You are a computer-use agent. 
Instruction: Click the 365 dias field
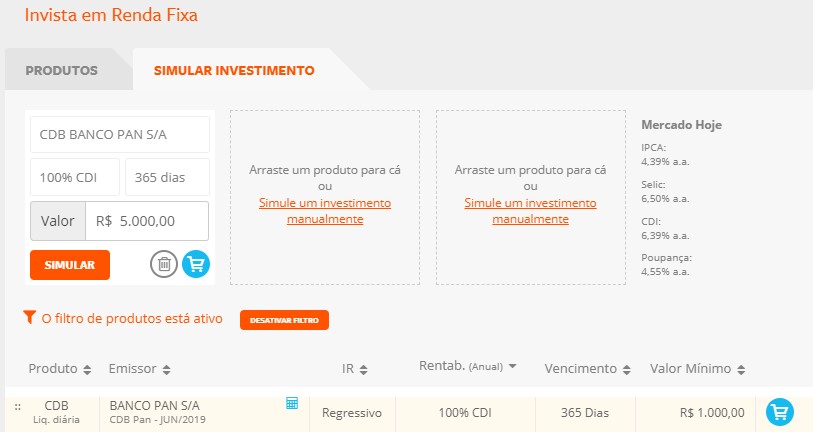167,177
